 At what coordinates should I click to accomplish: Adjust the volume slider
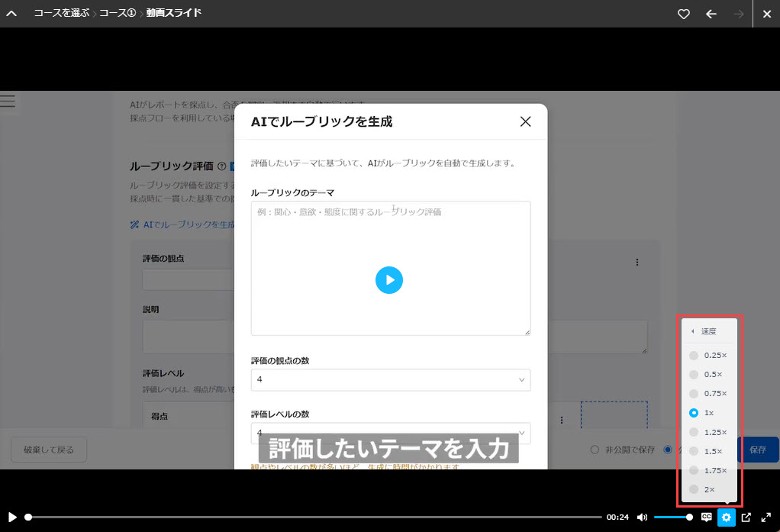coord(672,517)
